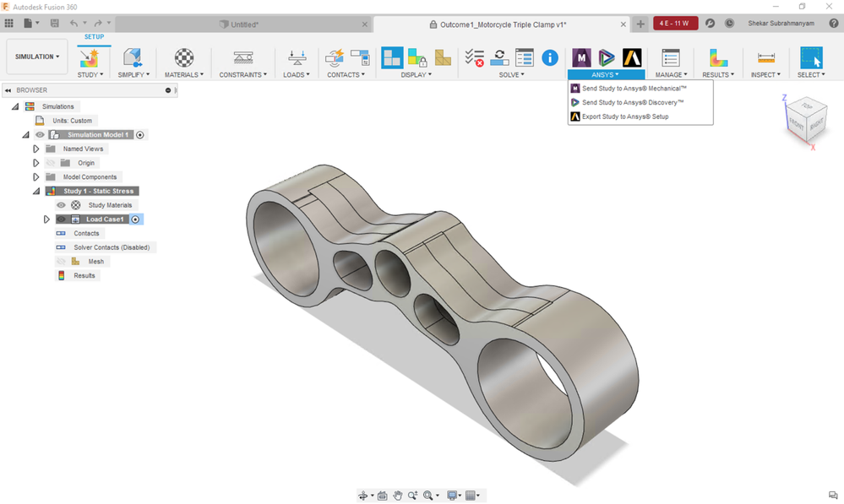Viewport: 844px width, 504px height.
Task: Click the structural Loads icon
Action: coord(297,57)
